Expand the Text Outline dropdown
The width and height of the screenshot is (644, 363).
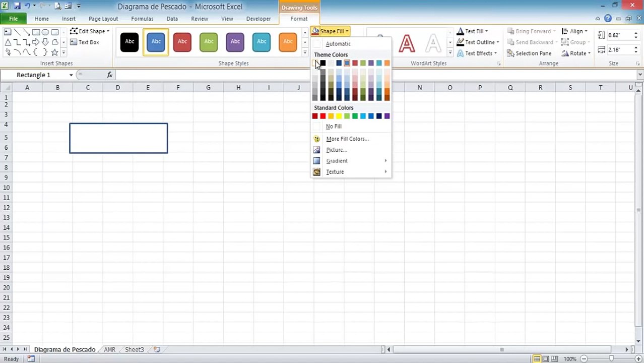point(478,42)
